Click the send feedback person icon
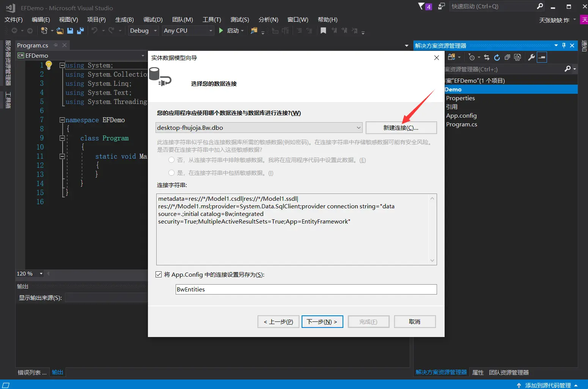 point(441,6)
